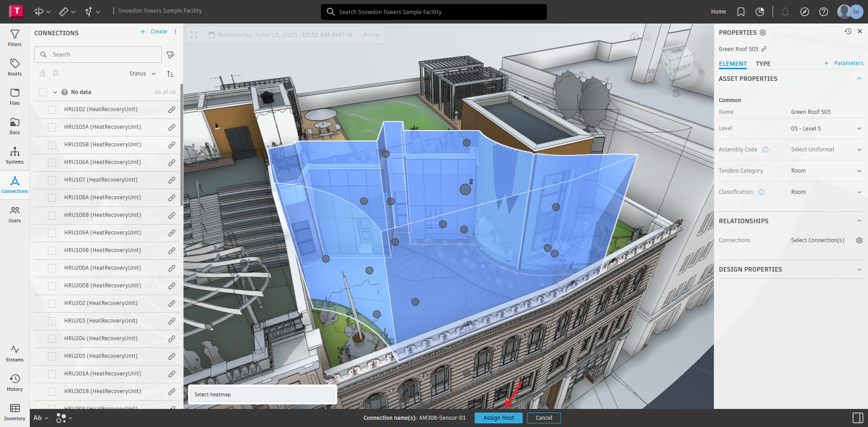Open the Streams panel
This screenshot has height=427, width=868.
[14, 353]
